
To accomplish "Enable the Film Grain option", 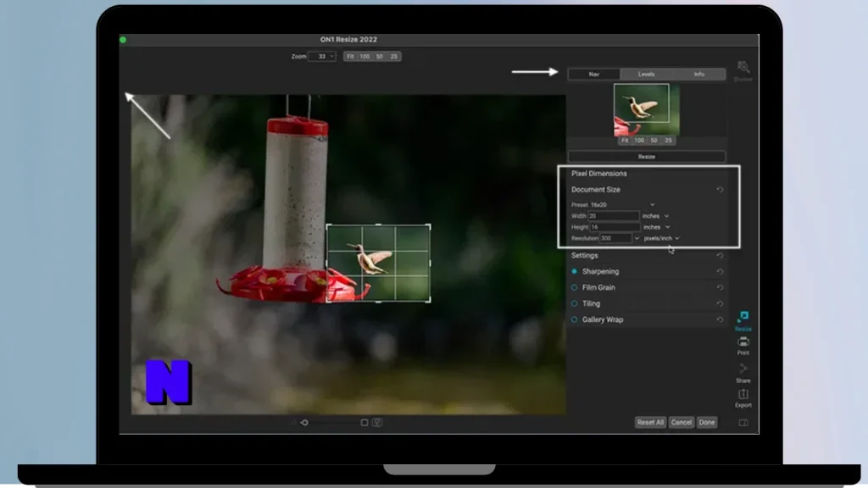I will click(x=574, y=288).
